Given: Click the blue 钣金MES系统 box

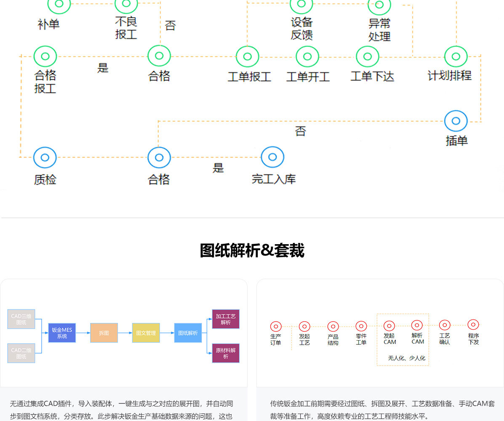Looking at the screenshot, I should click(62, 333).
